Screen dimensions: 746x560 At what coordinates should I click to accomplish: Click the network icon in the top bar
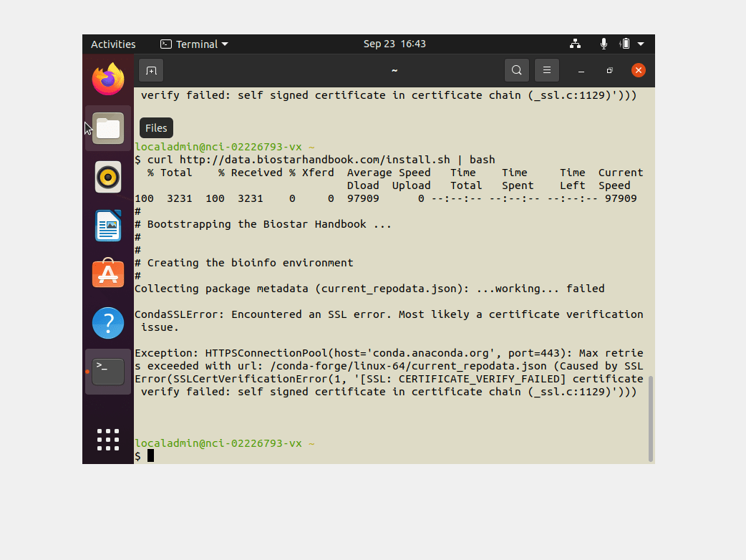(576, 44)
